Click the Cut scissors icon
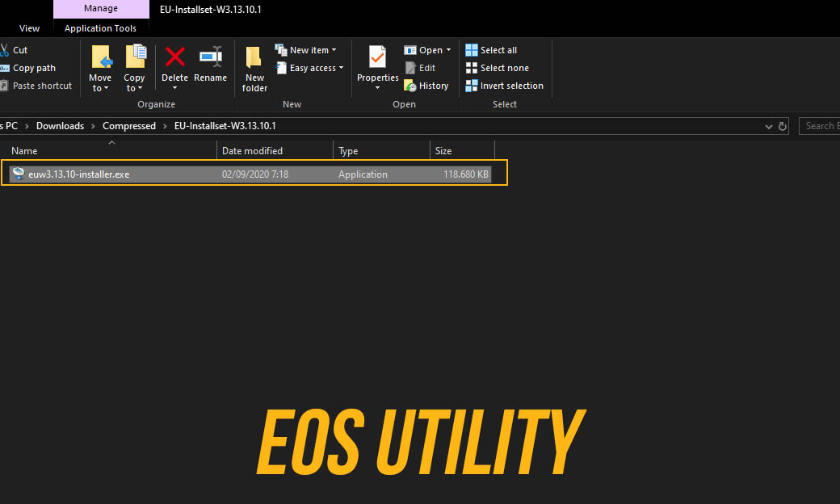This screenshot has width=840, height=504. click(4, 50)
